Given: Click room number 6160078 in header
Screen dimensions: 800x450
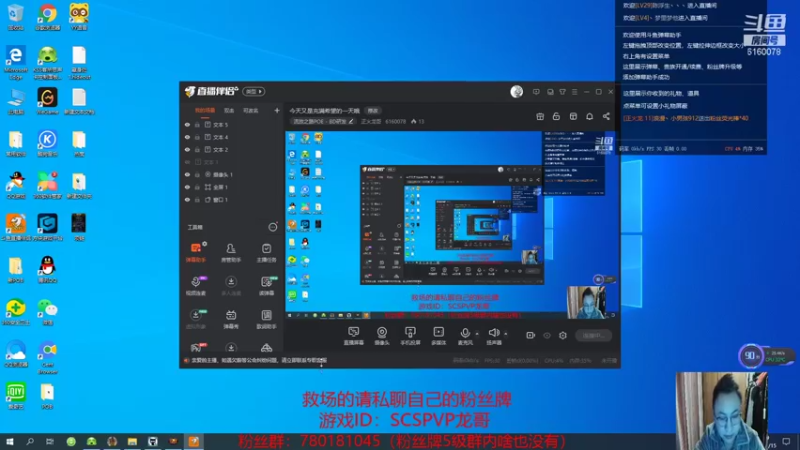Looking at the screenshot, I should [x=396, y=121].
